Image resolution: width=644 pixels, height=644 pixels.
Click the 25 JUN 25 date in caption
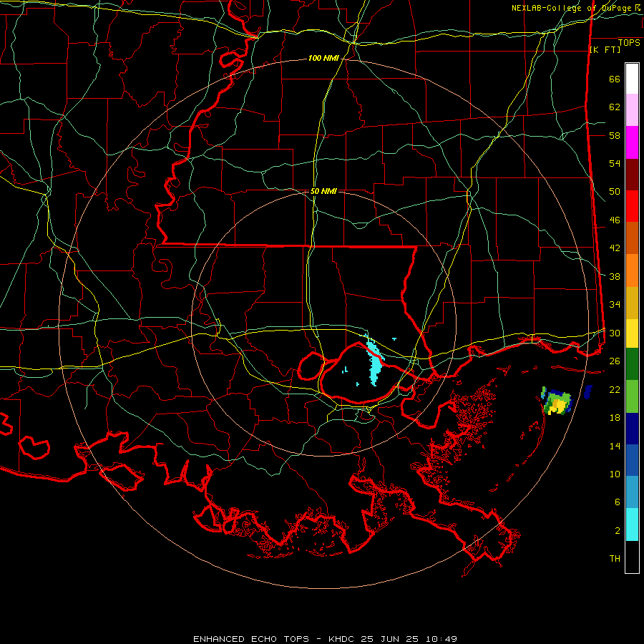tap(389, 639)
